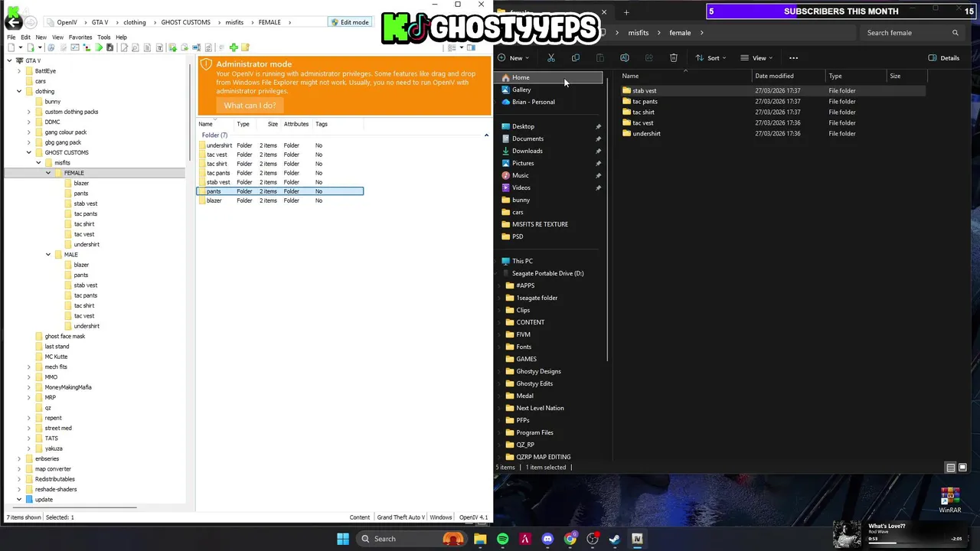This screenshot has height=551, width=980.
Task: Open Discord from the taskbar
Action: point(547,539)
